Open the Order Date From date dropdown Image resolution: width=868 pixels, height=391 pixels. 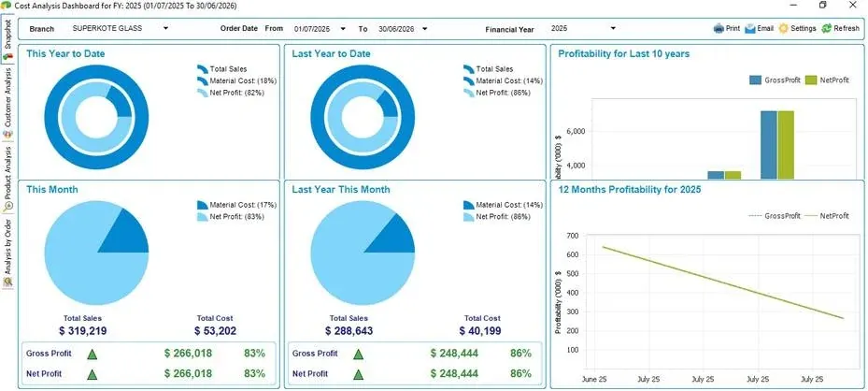343,29
